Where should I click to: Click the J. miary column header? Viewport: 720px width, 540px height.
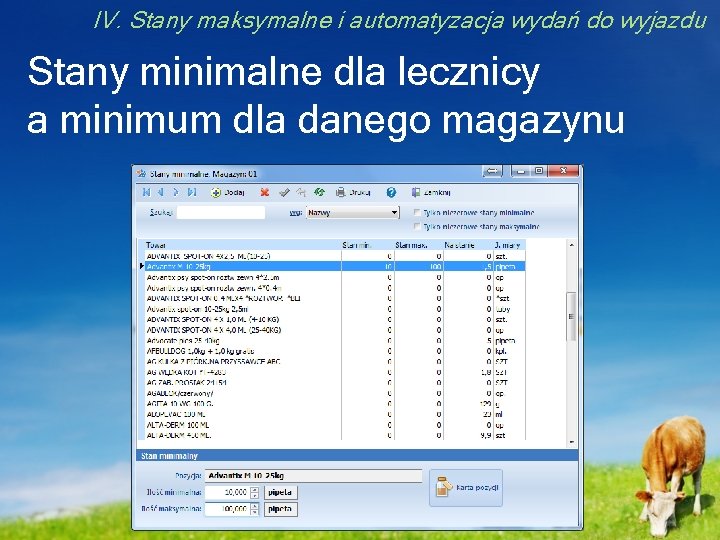tap(509, 245)
